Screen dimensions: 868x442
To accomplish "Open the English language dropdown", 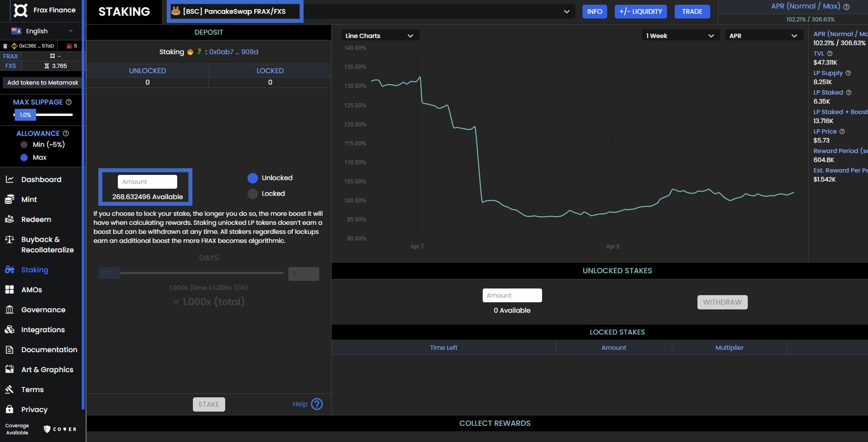I will coord(43,31).
